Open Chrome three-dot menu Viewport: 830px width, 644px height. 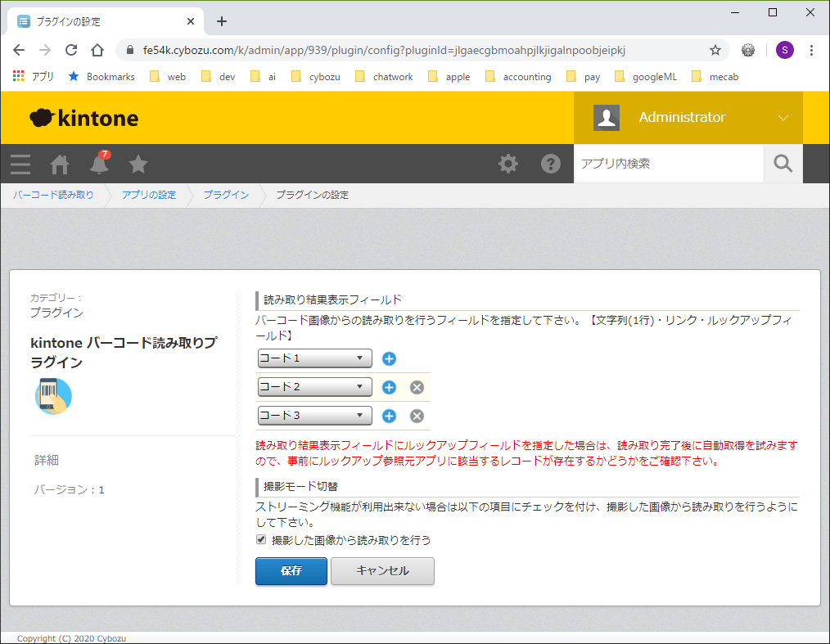811,50
